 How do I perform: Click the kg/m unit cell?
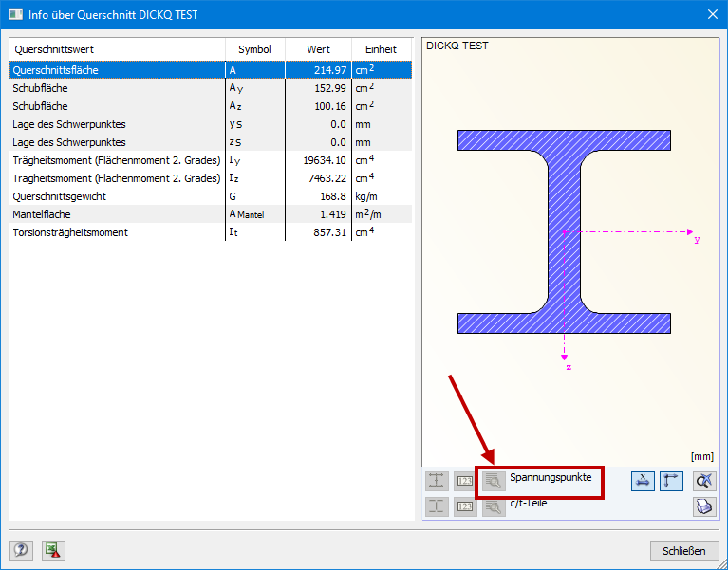[382, 196]
